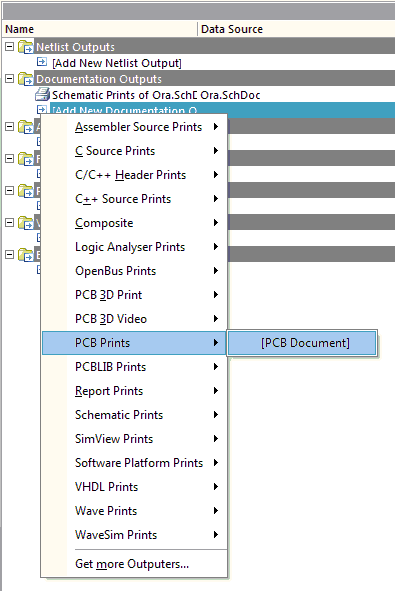Screen dimensions: 395x591
Task: Open WaveSim Prints submenu
Action: pyautogui.click(x=135, y=535)
